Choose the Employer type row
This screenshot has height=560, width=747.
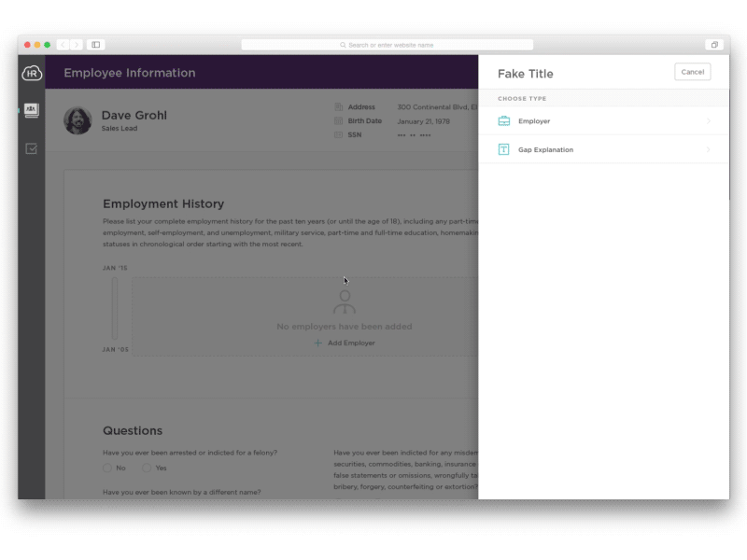coord(603,121)
